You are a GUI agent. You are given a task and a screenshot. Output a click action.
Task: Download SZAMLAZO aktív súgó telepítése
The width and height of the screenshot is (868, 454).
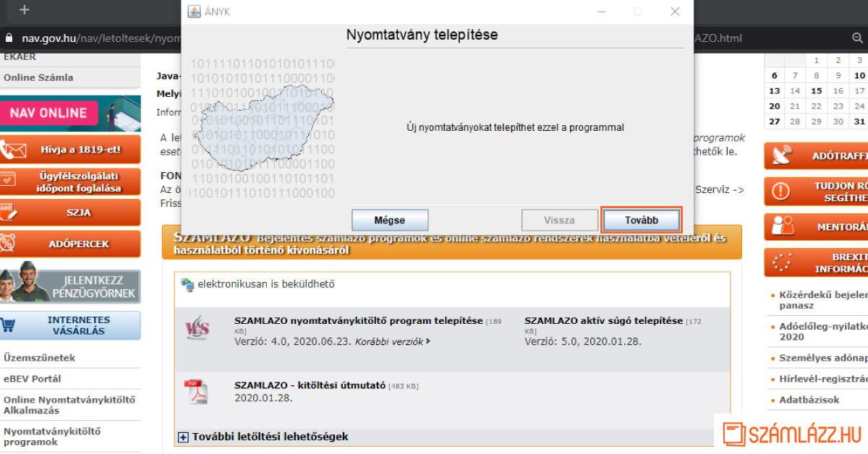coord(603,320)
